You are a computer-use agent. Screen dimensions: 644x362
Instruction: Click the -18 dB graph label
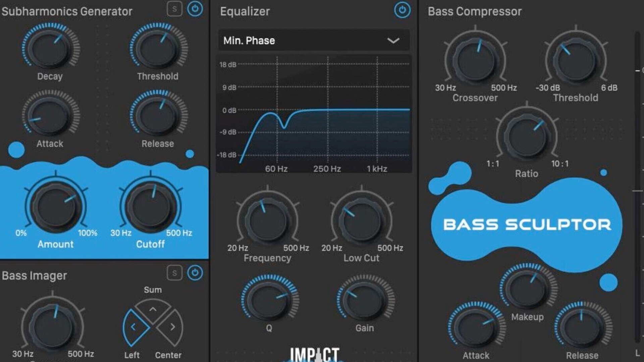coord(227,155)
